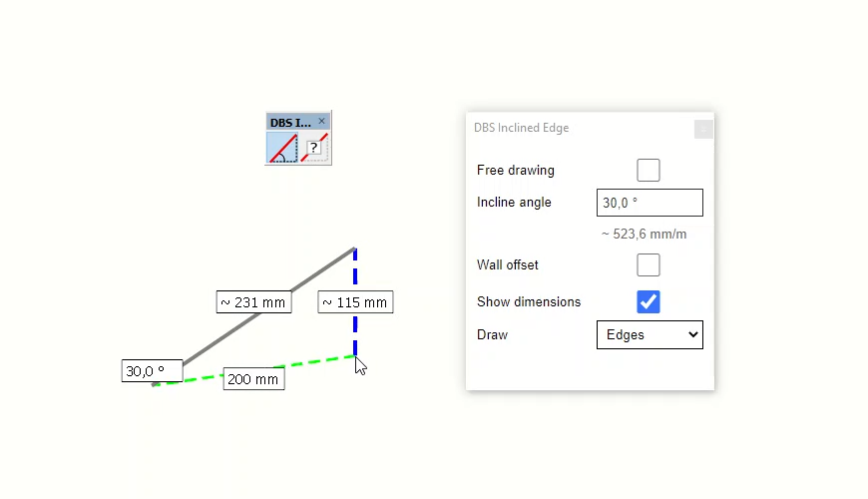
Task: Enable the Free drawing checkbox
Action: (649, 170)
